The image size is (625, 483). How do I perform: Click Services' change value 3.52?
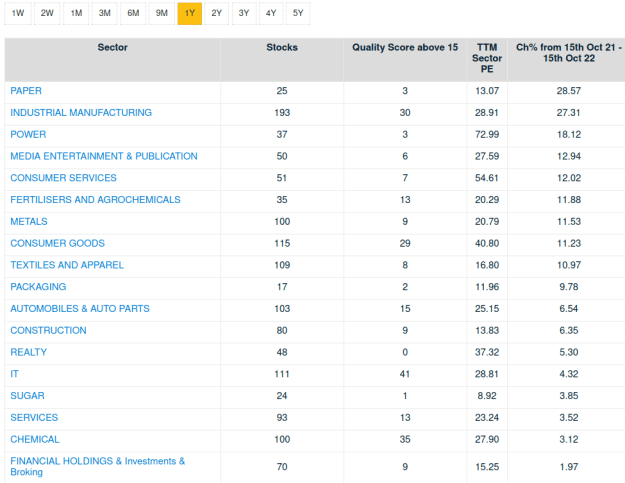coord(569,418)
